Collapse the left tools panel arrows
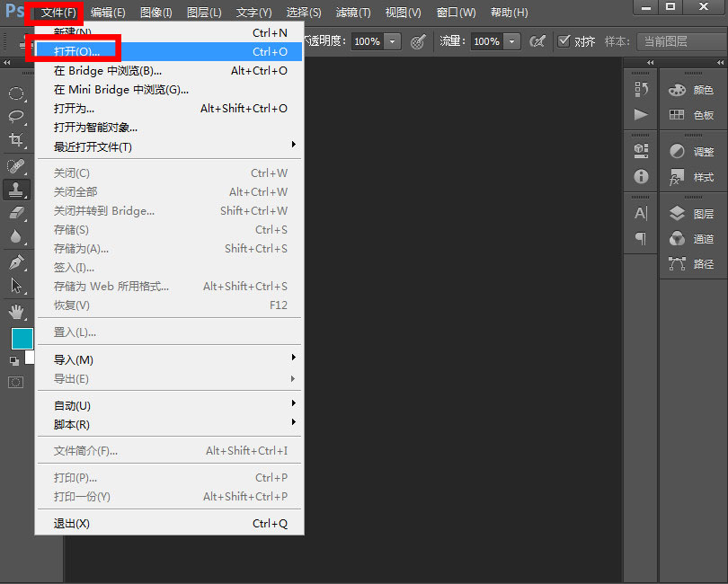The width and height of the screenshot is (728, 584). pos(6,62)
